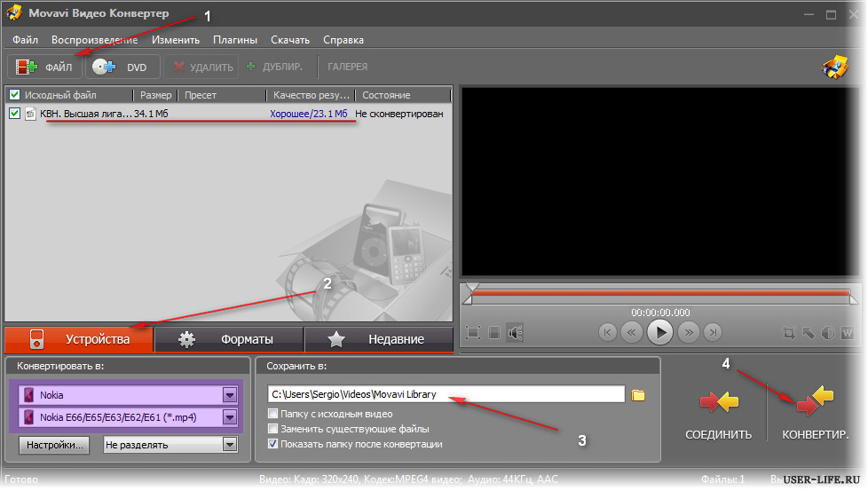Click the Convert button
The width and height of the screenshot is (868, 491).
815,416
